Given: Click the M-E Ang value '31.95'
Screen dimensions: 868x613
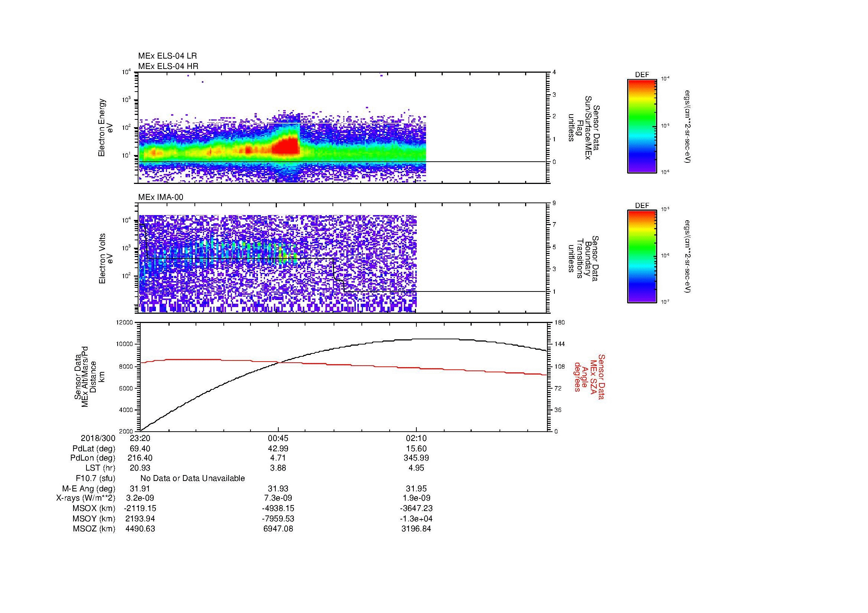Looking at the screenshot, I should coord(416,488).
